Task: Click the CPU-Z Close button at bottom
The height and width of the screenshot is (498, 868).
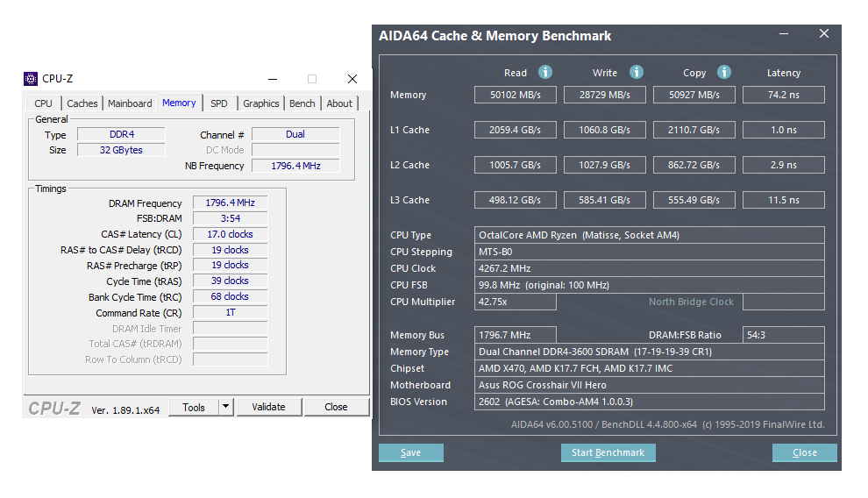Action: click(x=337, y=407)
